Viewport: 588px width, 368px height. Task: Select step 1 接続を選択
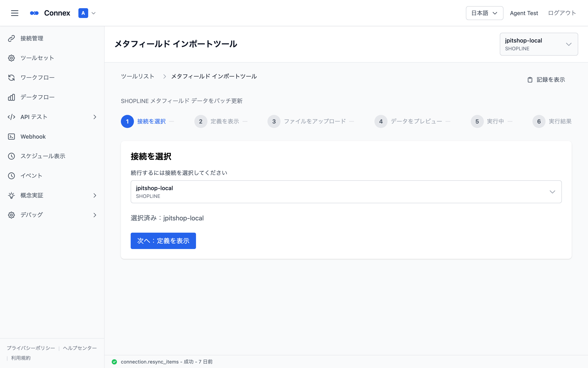[143, 121]
